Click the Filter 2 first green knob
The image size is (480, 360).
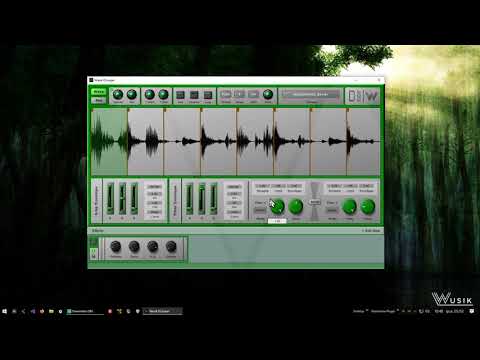click(350, 207)
